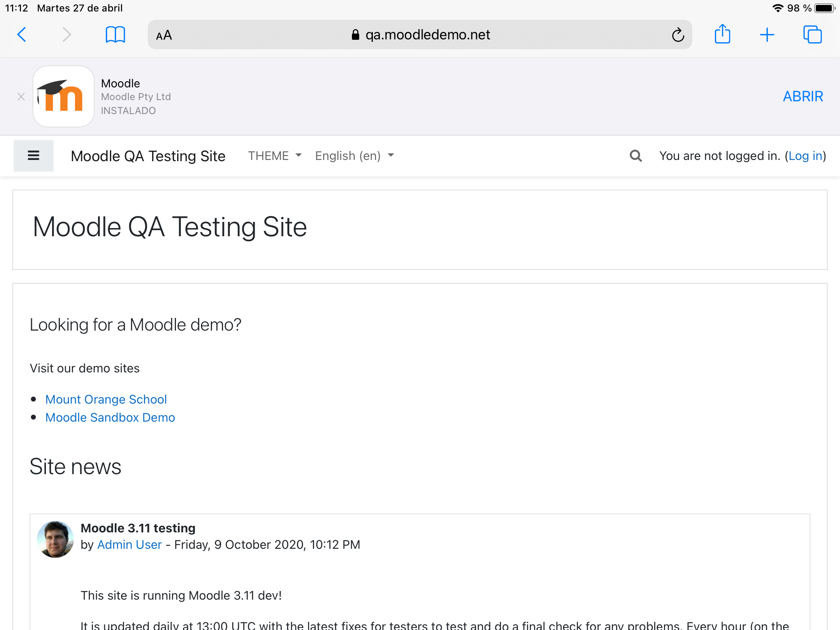
Task: Visit the Mount Orange School link
Action: (106, 399)
